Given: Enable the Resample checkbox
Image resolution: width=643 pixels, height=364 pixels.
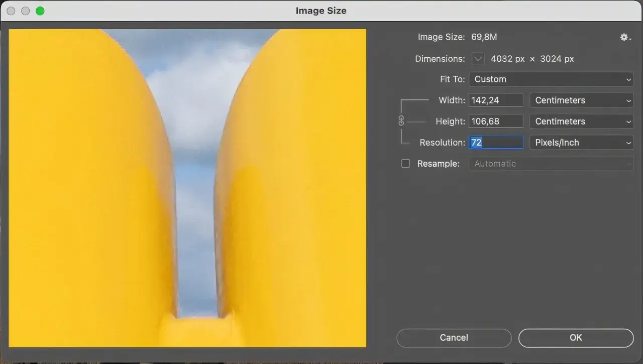Looking at the screenshot, I should 405,164.
